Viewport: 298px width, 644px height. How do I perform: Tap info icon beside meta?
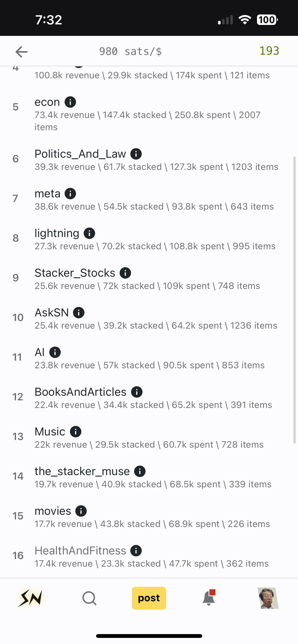click(70, 194)
